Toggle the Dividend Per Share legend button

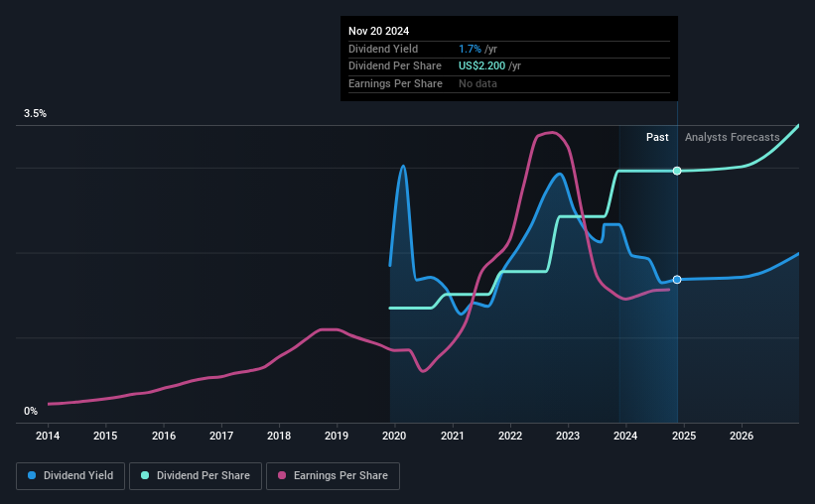[x=196, y=476]
